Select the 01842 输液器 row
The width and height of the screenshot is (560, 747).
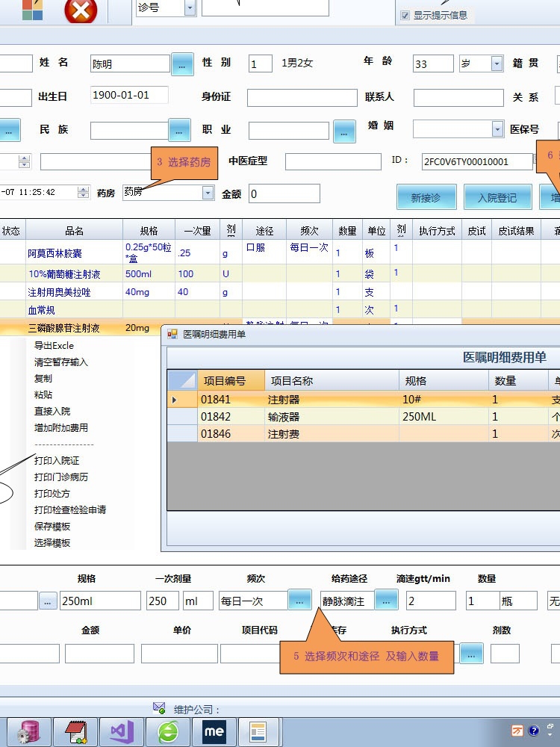pos(364,416)
